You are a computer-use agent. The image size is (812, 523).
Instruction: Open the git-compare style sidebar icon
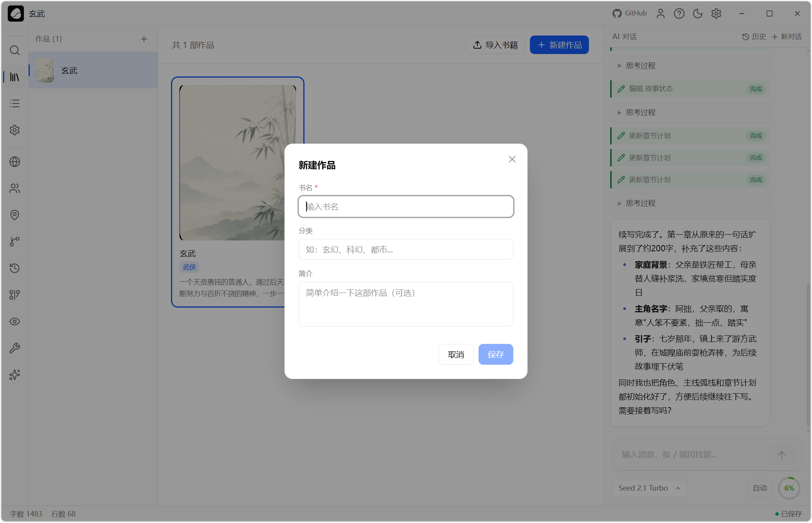click(x=15, y=295)
